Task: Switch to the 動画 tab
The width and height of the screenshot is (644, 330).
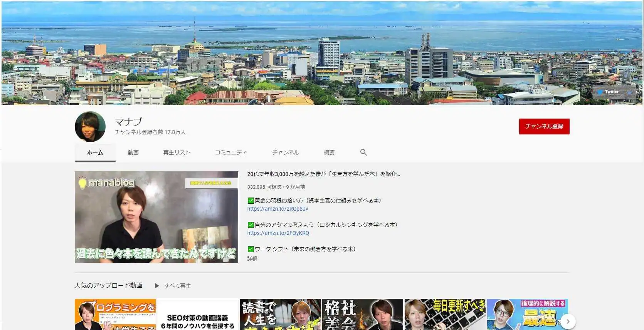Action: coord(133,152)
